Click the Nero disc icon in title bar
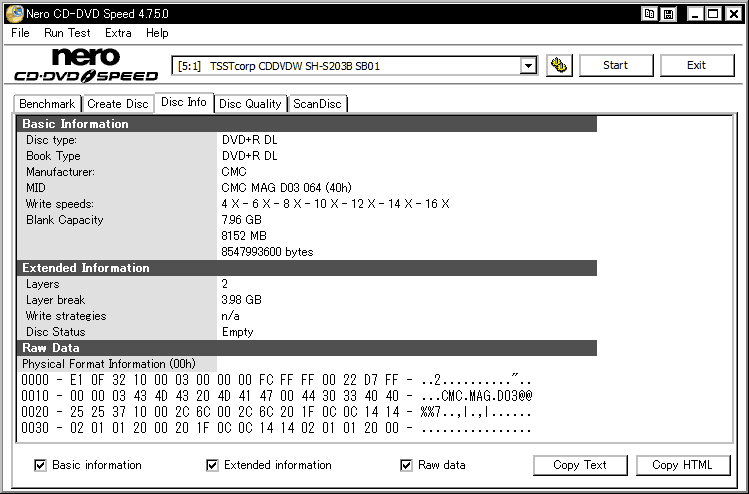The height and width of the screenshot is (494, 749). [x=14, y=14]
